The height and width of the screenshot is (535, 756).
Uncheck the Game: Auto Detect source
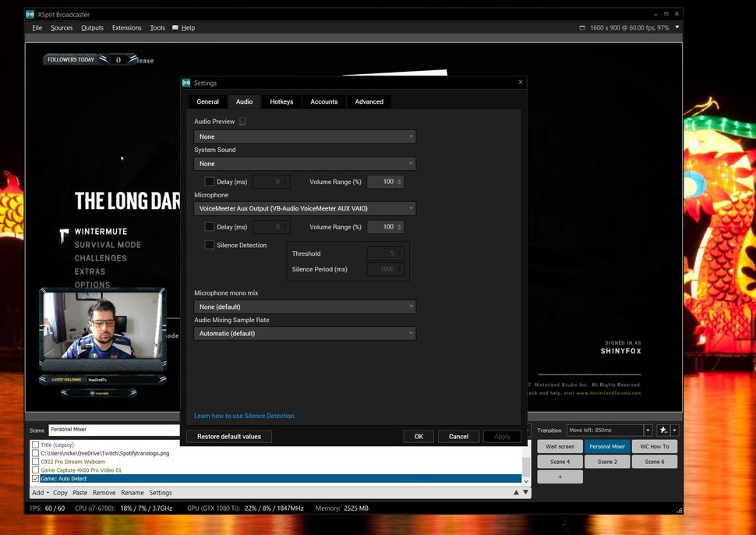click(35, 478)
